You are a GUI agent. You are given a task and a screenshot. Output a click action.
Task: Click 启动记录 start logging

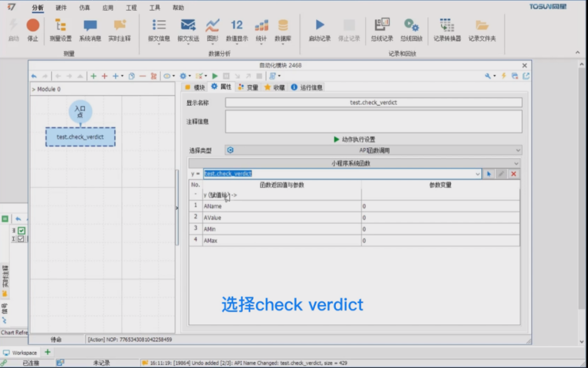pos(319,30)
